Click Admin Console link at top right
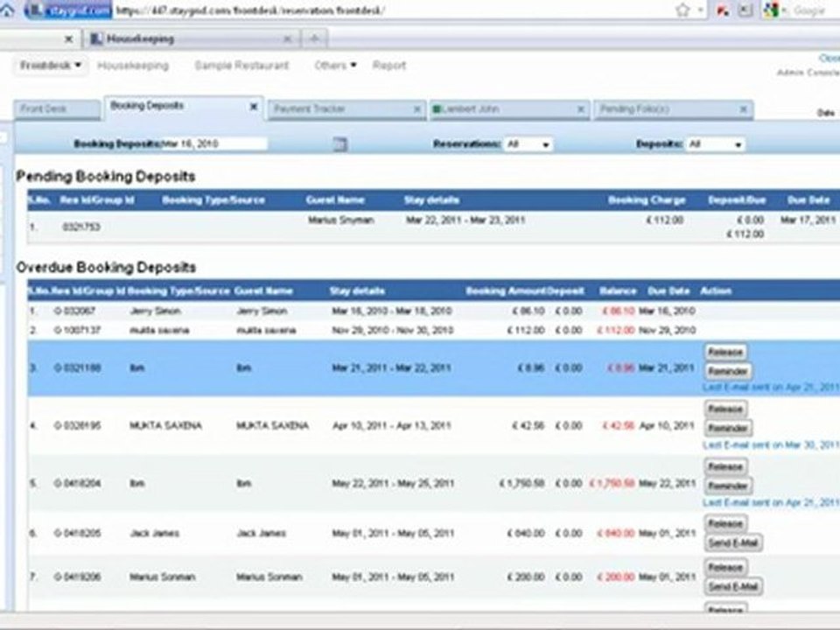The width and height of the screenshot is (840, 630). coord(808,73)
